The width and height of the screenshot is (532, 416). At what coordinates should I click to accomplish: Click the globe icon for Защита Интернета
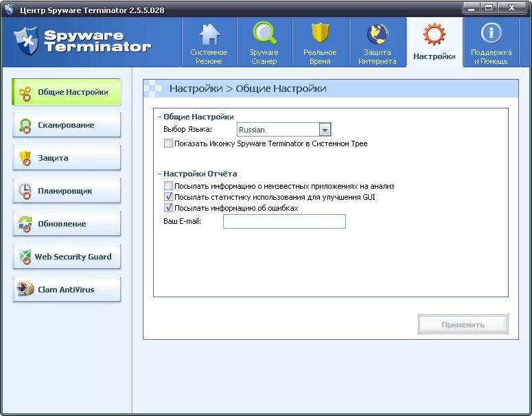pyautogui.click(x=378, y=34)
